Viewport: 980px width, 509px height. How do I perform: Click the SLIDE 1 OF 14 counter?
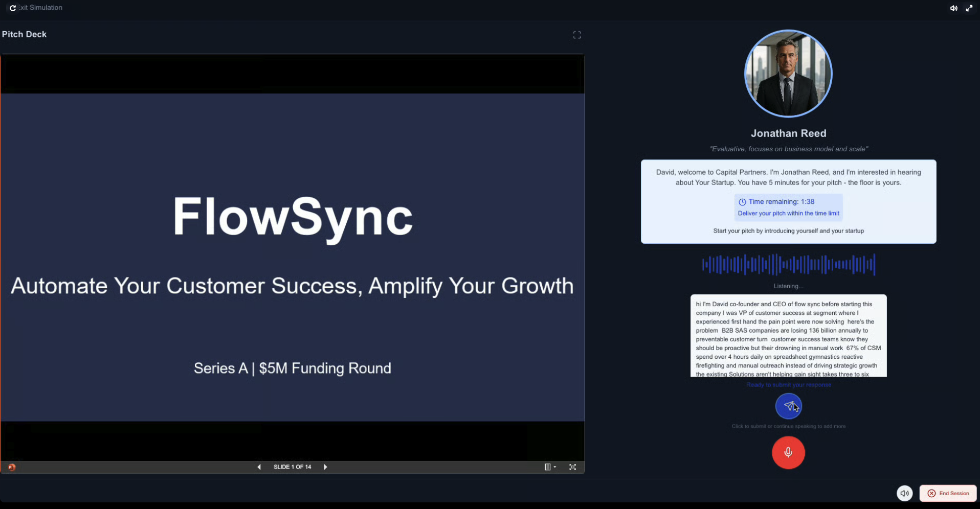292,467
